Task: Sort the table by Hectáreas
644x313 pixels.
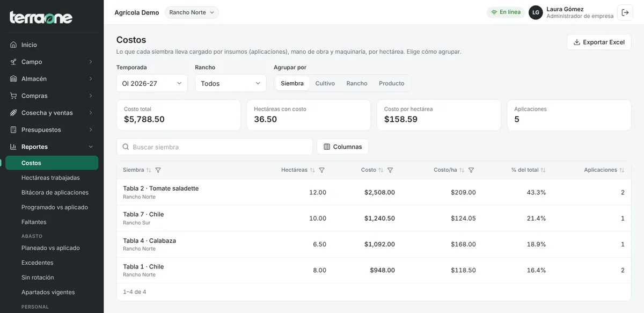Action: 312,170
